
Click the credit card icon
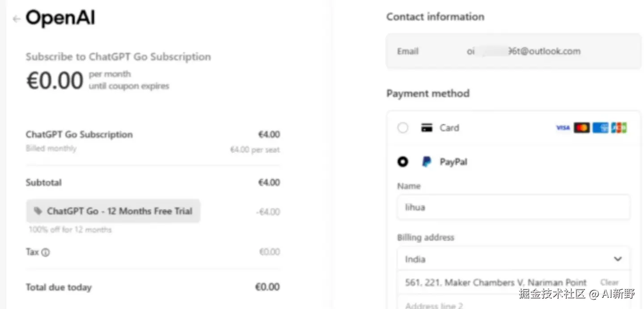[x=427, y=128]
